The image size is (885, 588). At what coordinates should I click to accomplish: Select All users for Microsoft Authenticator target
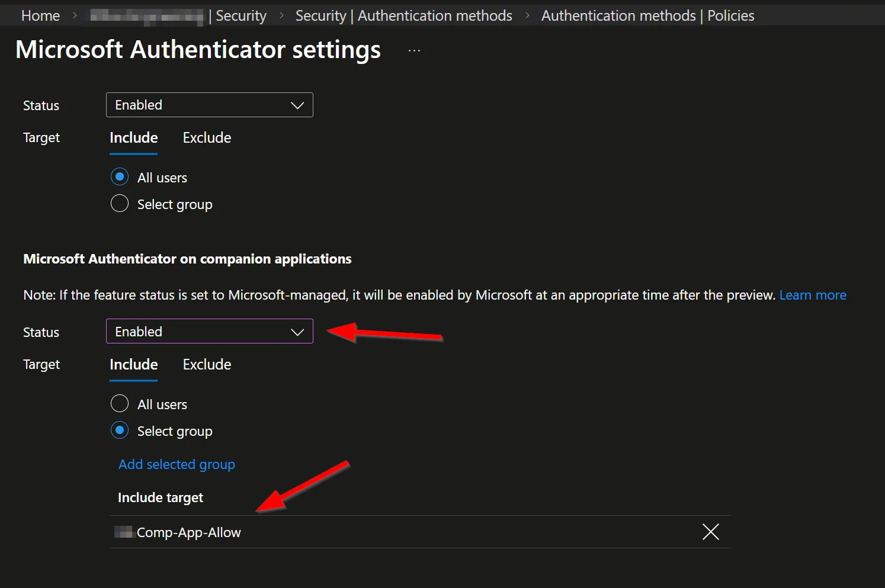(x=120, y=177)
